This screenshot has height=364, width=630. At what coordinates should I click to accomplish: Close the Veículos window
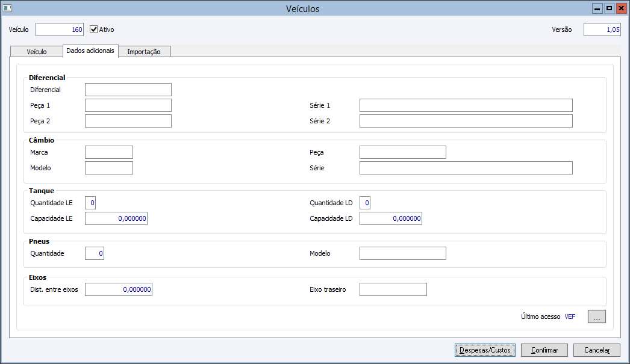click(x=621, y=8)
